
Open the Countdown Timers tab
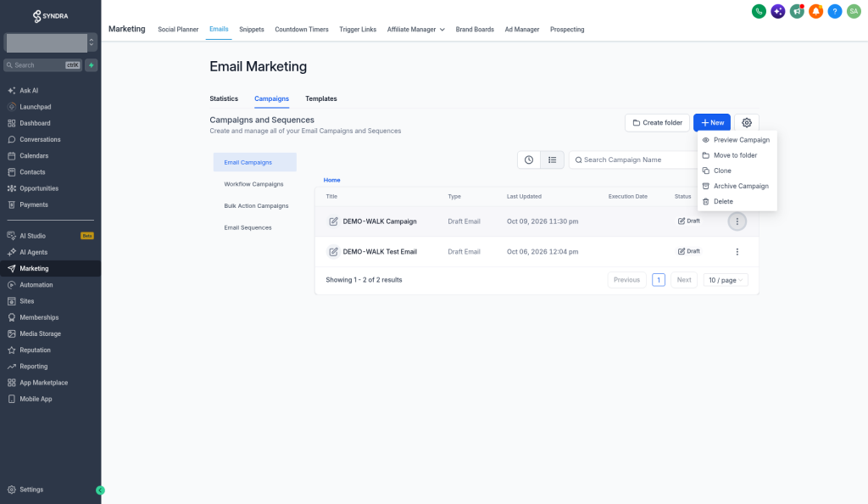click(x=302, y=30)
